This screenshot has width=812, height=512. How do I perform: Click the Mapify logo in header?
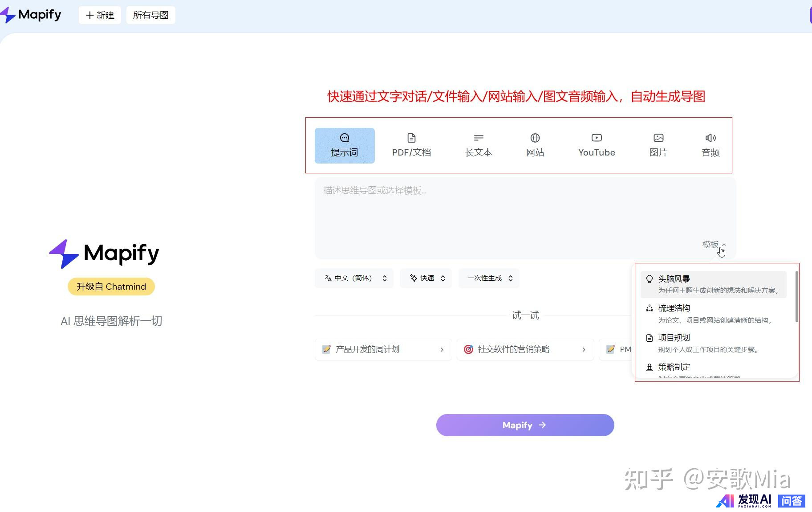[x=31, y=15]
